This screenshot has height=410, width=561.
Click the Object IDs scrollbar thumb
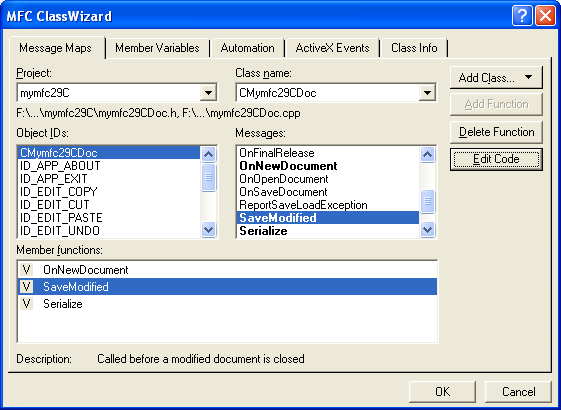tap(208, 177)
